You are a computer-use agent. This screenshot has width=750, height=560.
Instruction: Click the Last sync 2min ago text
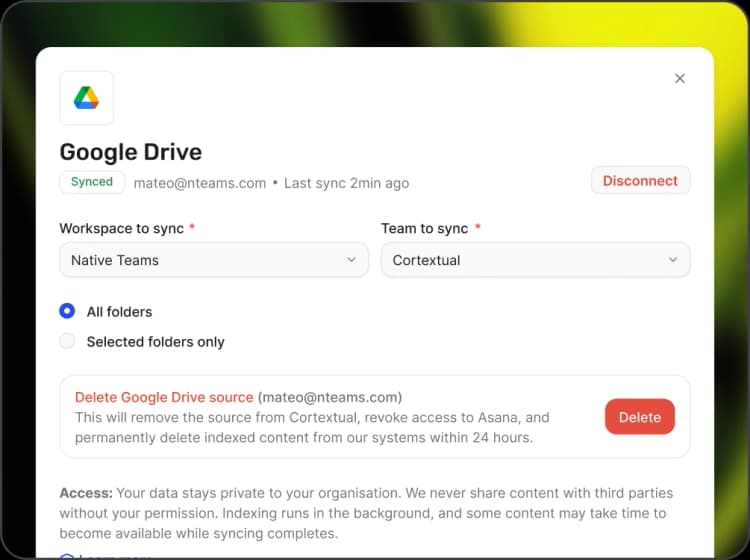[346, 183]
